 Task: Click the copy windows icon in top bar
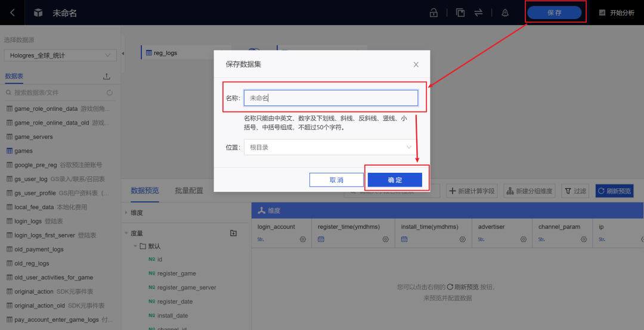click(x=460, y=13)
